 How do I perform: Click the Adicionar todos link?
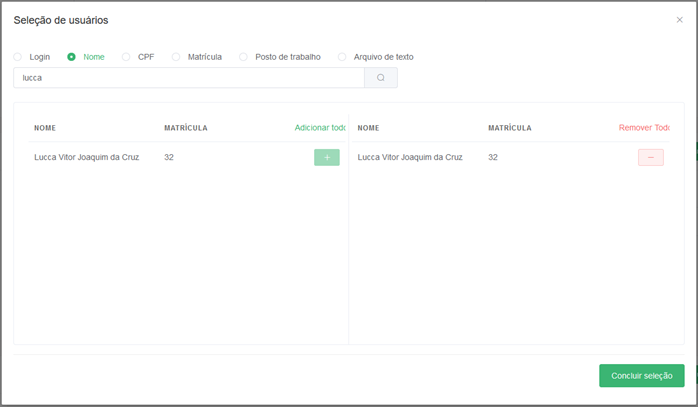tap(320, 128)
